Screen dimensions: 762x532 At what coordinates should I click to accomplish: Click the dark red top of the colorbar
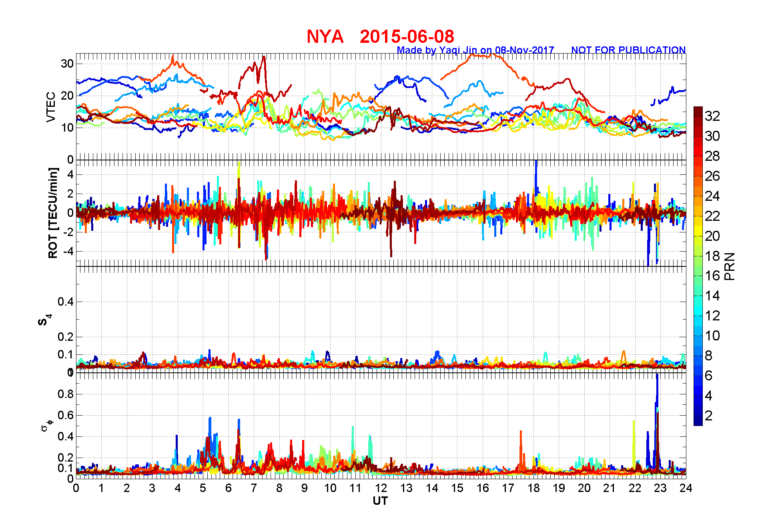(698, 112)
